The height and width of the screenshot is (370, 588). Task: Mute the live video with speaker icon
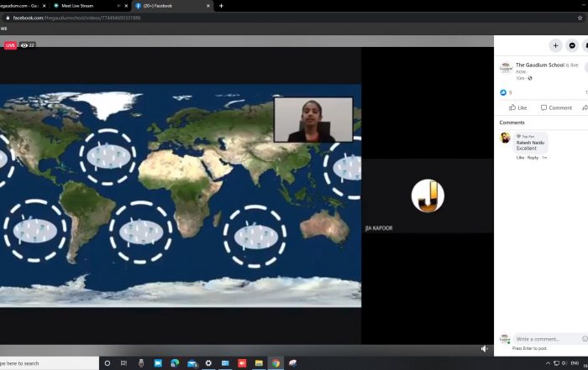coord(484,349)
